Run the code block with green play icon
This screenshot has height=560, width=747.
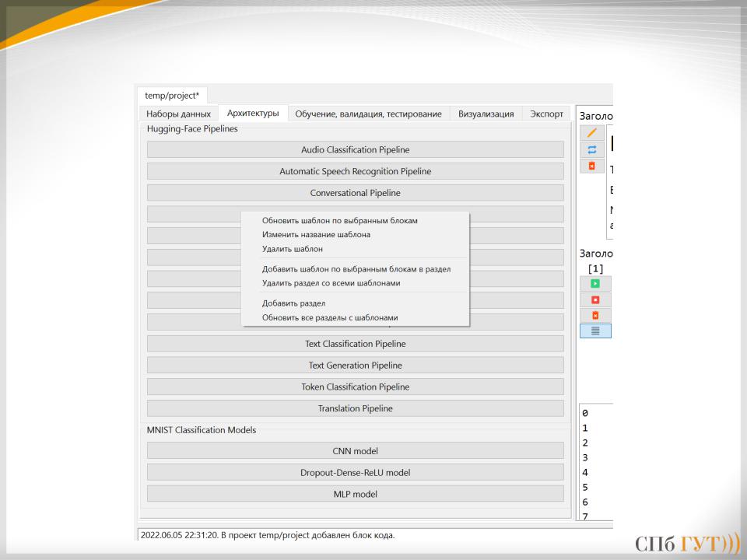coord(595,283)
